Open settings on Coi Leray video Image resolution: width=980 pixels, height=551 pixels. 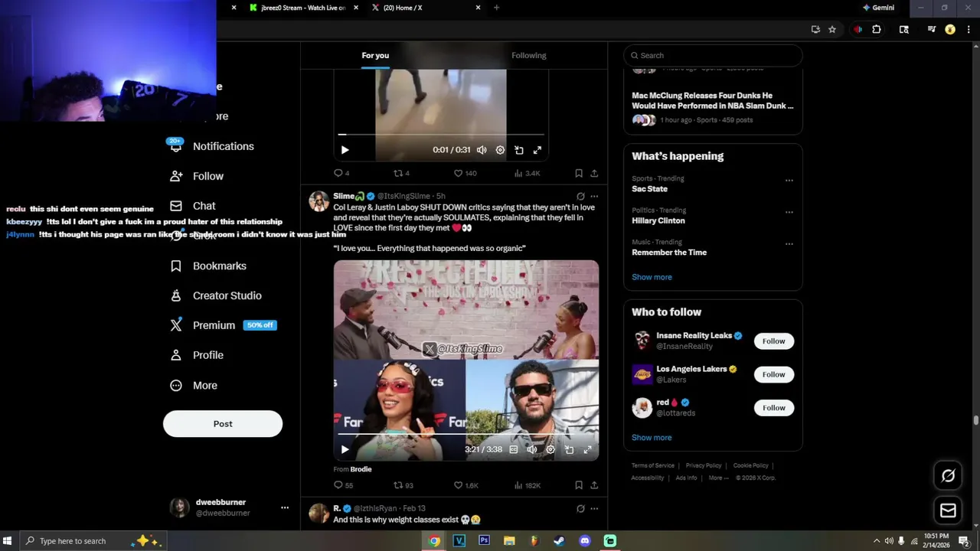coord(550,449)
